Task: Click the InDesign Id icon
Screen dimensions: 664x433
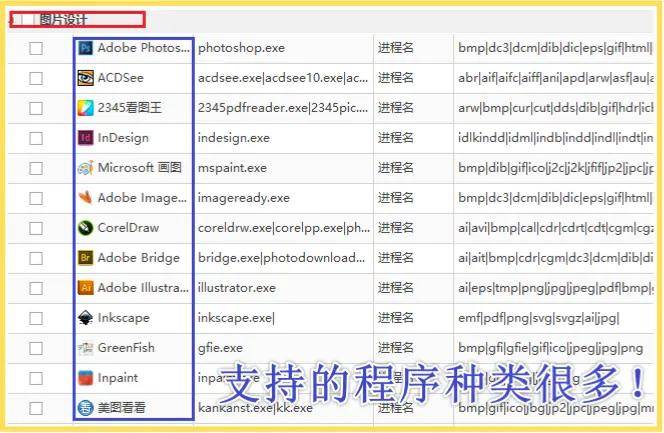Action: coord(86,138)
